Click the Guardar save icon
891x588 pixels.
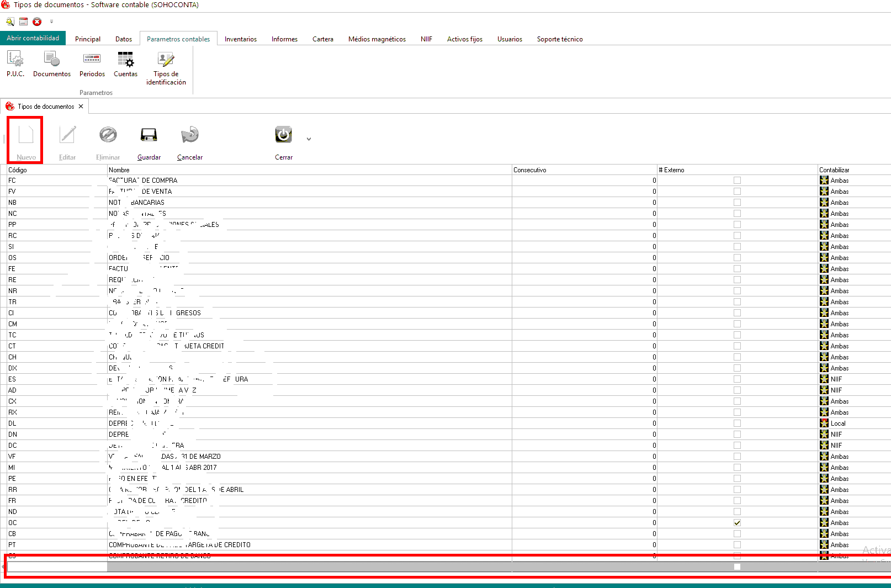[x=148, y=135]
